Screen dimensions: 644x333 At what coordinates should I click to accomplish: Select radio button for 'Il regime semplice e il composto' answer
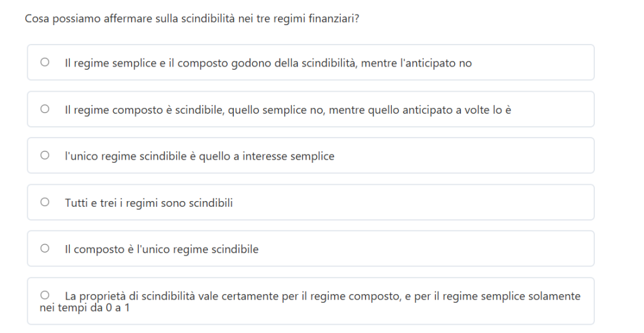coord(45,63)
